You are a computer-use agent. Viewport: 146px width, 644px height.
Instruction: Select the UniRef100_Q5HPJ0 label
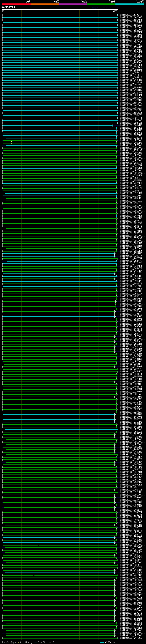click(x=131, y=334)
